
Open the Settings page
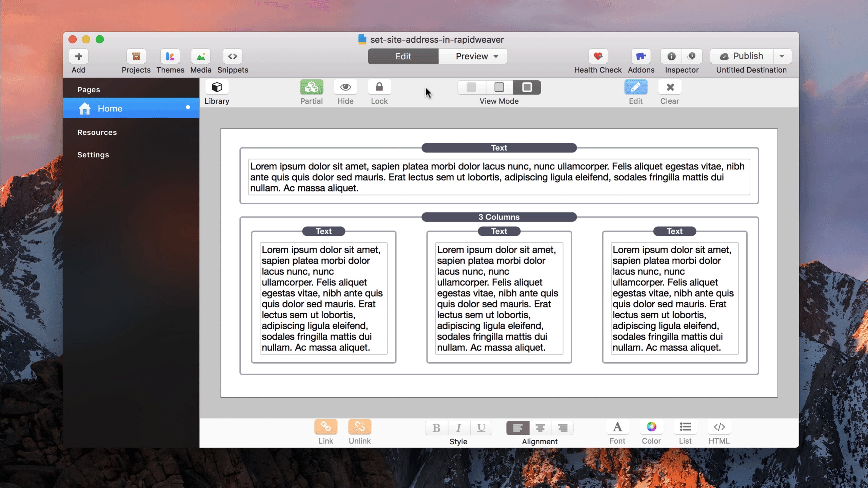[93, 154]
